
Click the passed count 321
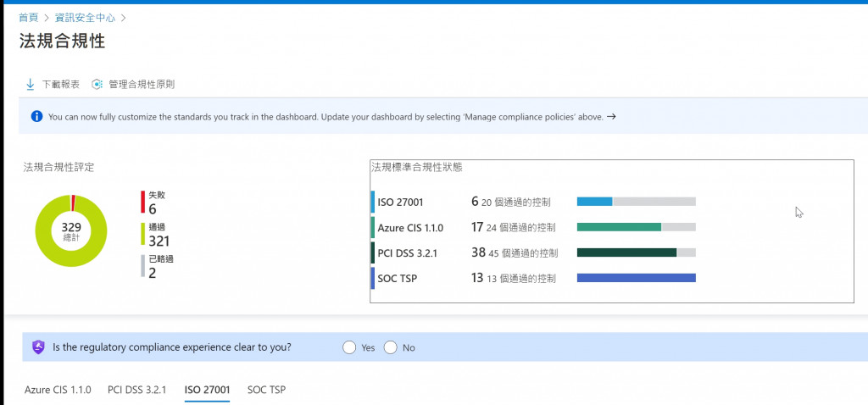tap(159, 241)
